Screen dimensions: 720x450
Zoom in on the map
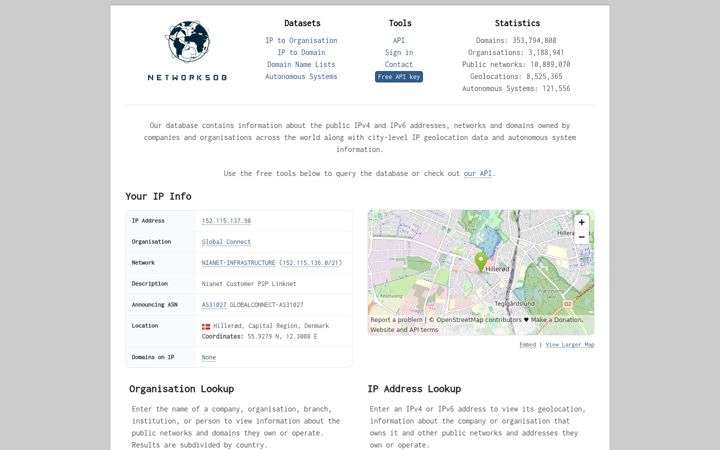point(581,222)
